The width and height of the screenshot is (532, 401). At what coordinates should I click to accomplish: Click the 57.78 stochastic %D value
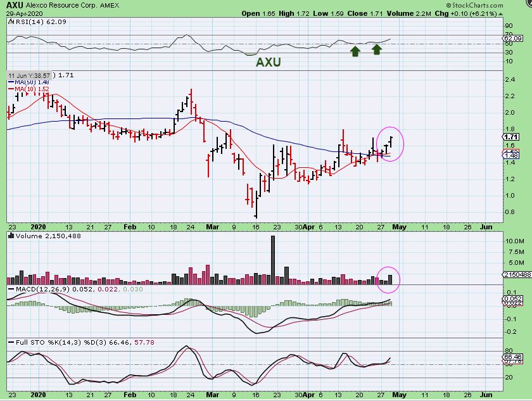coord(144,342)
